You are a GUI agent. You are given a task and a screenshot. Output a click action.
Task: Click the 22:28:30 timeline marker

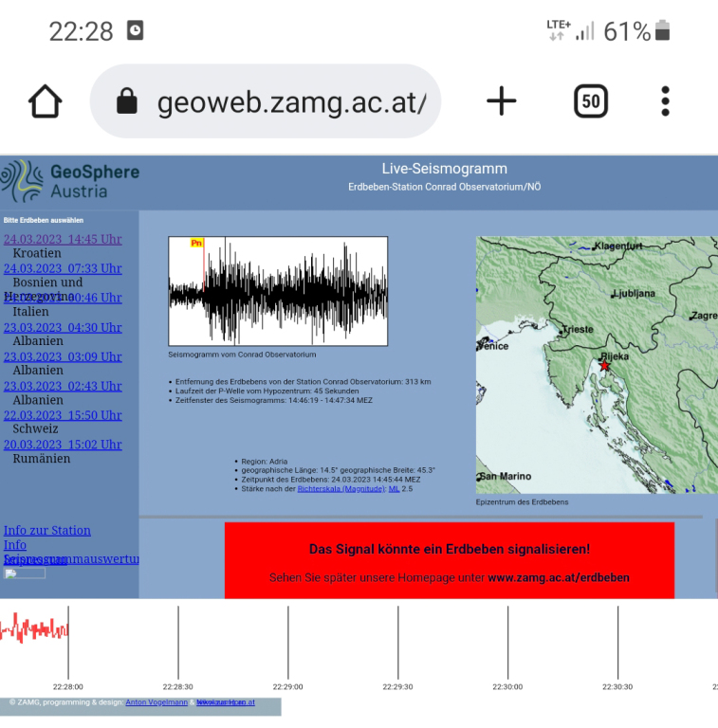[x=178, y=645]
